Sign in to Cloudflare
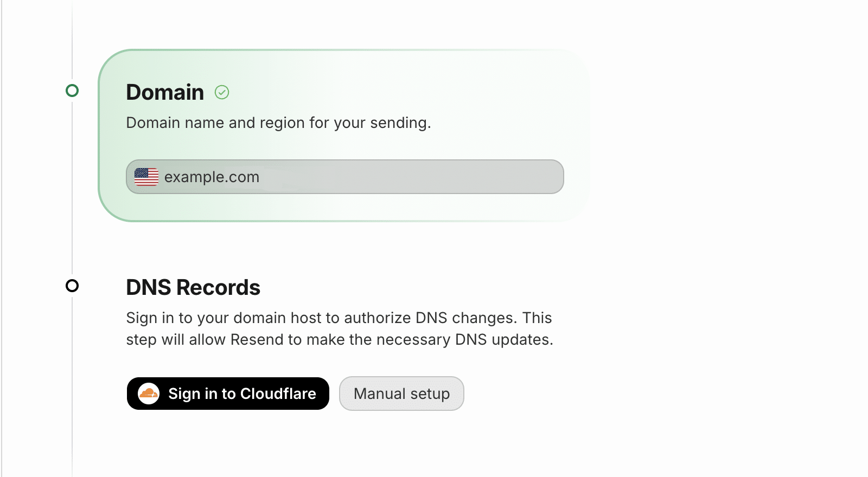This screenshot has width=868, height=477. (x=228, y=394)
